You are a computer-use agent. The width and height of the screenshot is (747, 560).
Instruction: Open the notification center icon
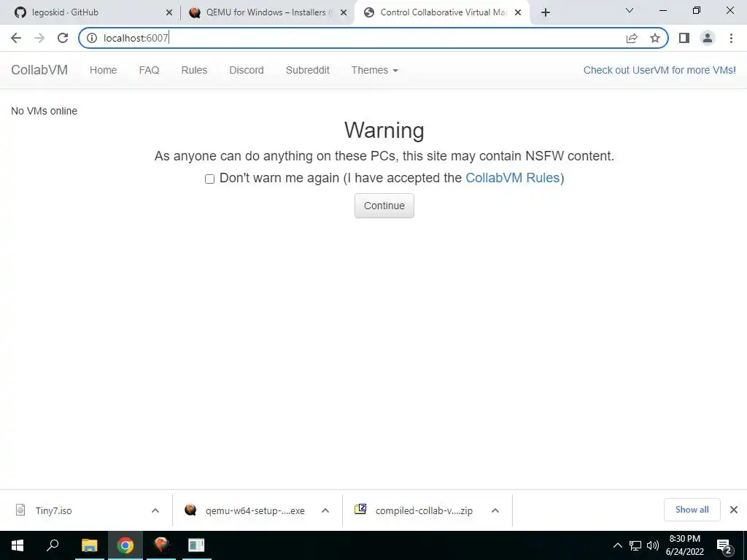724,546
